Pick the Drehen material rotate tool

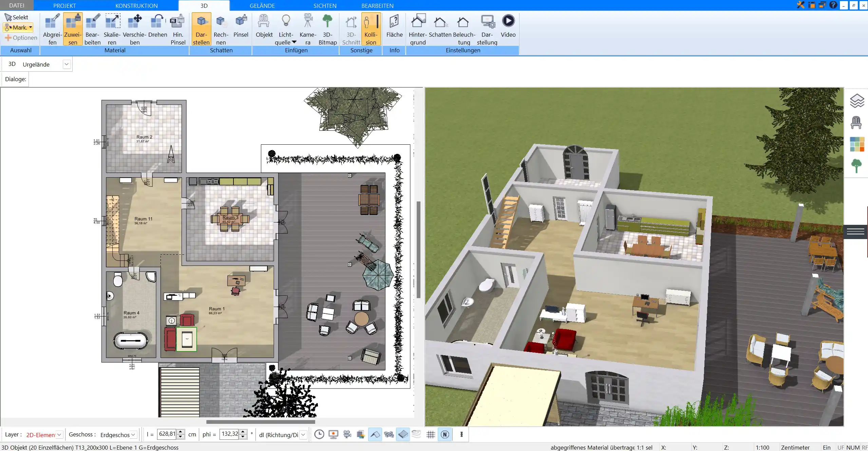click(x=157, y=26)
